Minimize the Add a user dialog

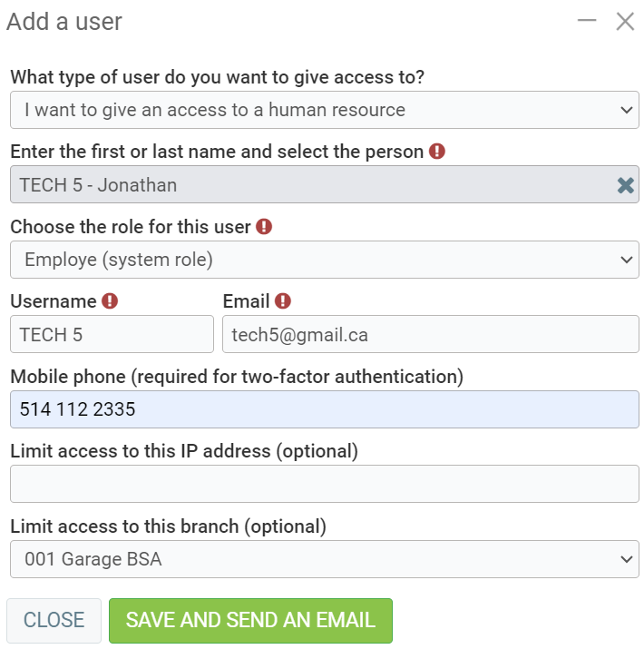587,20
